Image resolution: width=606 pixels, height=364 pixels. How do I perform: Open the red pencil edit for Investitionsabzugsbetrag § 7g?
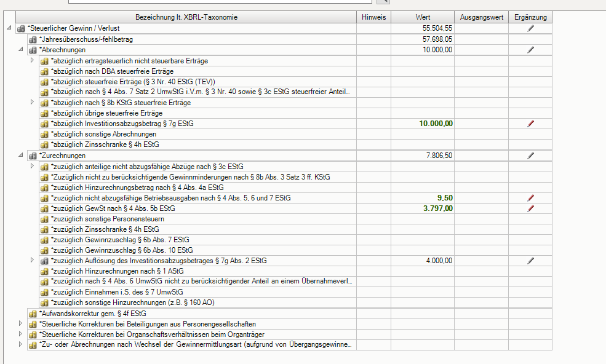coord(531,124)
